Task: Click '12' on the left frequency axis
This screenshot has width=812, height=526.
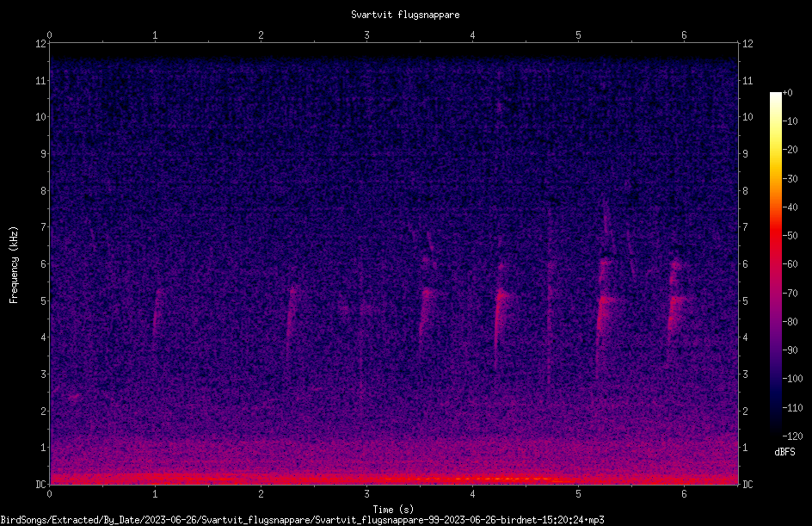Action: (40, 44)
